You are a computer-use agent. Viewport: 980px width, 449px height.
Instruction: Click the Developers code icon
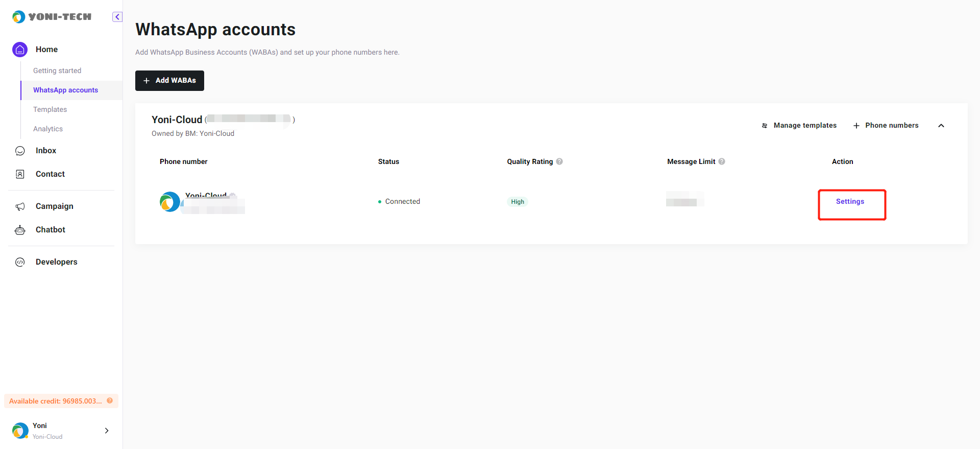coord(20,262)
